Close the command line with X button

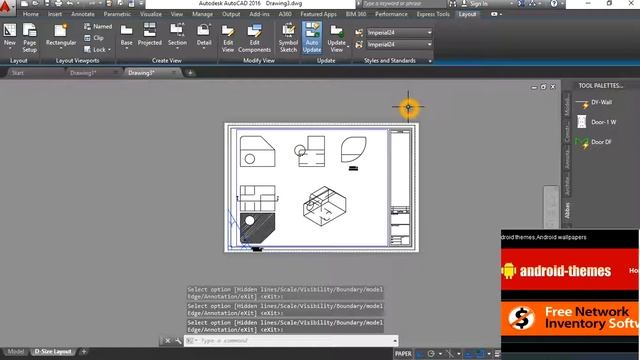(x=167, y=341)
